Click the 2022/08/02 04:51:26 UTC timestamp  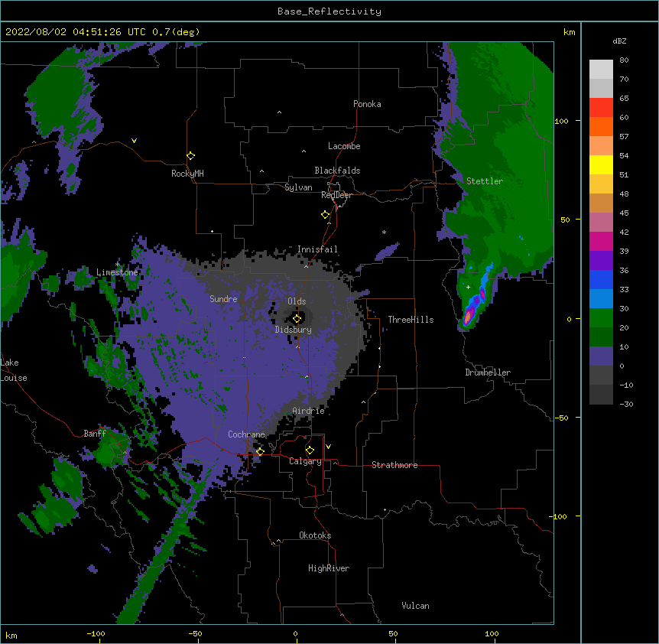[76, 32]
